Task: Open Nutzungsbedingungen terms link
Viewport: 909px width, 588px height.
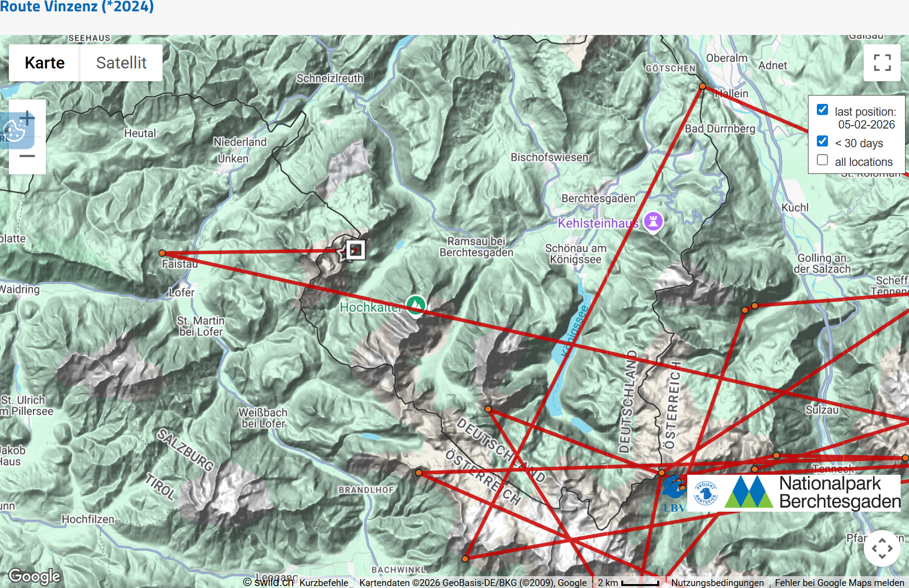Action: 717,583
